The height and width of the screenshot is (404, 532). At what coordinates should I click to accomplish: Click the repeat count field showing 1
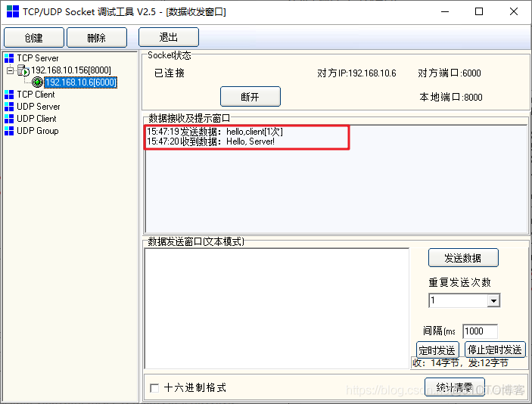click(459, 301)
